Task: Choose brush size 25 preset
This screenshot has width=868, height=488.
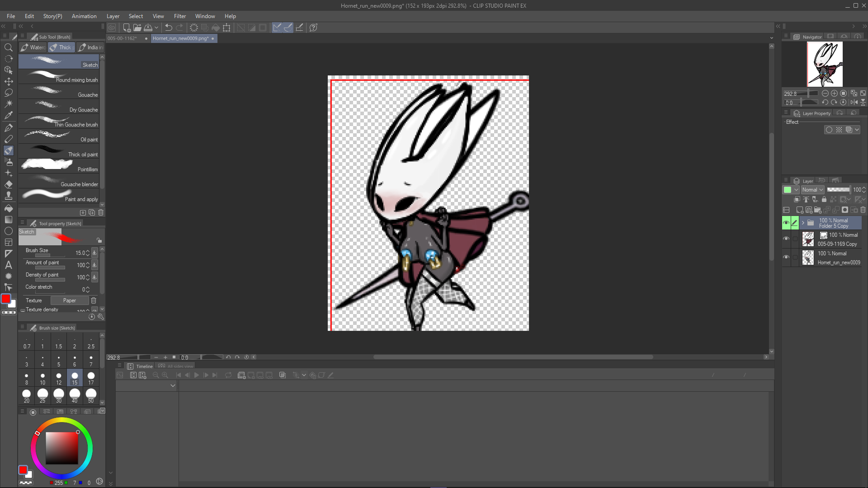Action: 42,395
